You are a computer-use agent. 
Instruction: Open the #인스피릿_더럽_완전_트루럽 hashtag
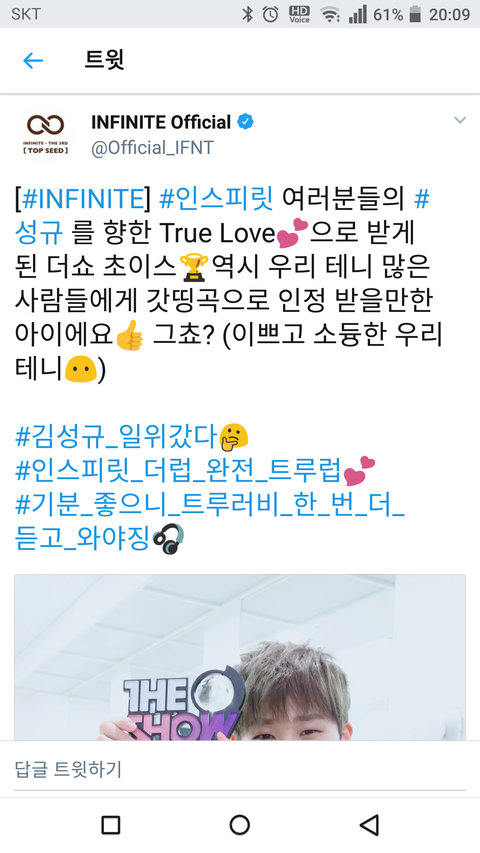[x=179, y=471]
